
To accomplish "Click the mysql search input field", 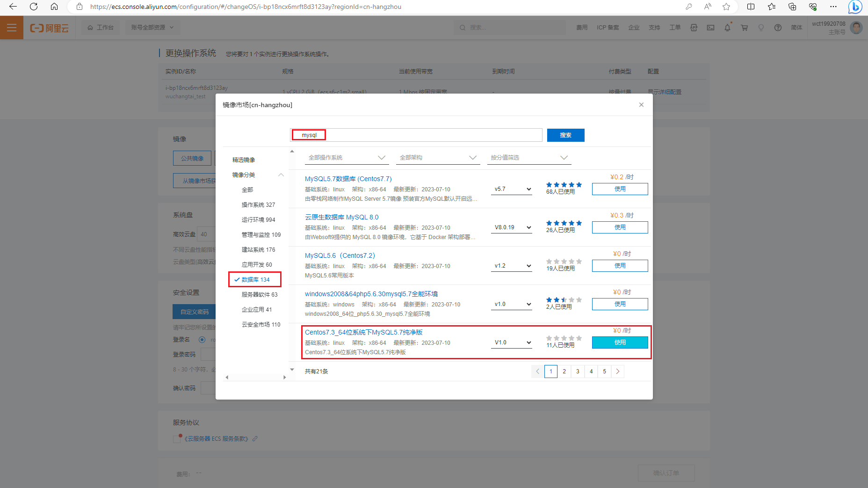I will coord(416,135).
